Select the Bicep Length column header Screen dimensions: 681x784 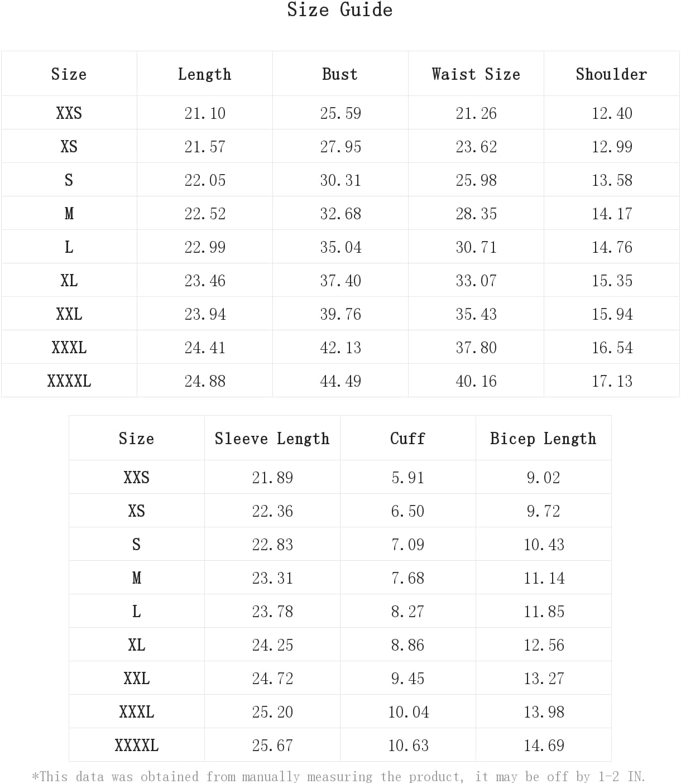tap(543, 439)
